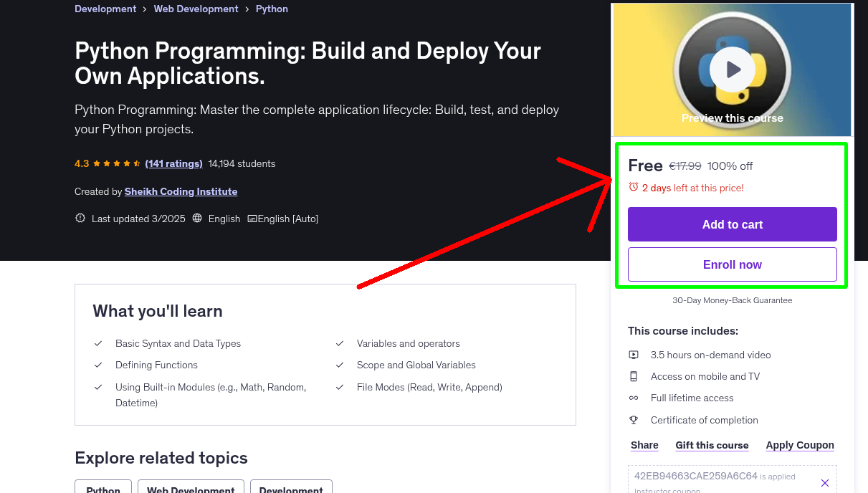
Task: Click Gift this course
Action: click(x=712, y=445)
